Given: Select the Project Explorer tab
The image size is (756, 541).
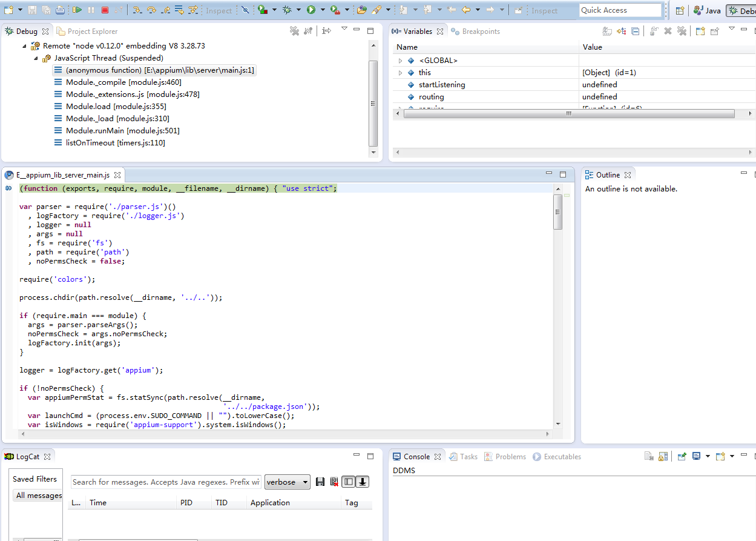Looking at the screenshot, I should 87,31.
